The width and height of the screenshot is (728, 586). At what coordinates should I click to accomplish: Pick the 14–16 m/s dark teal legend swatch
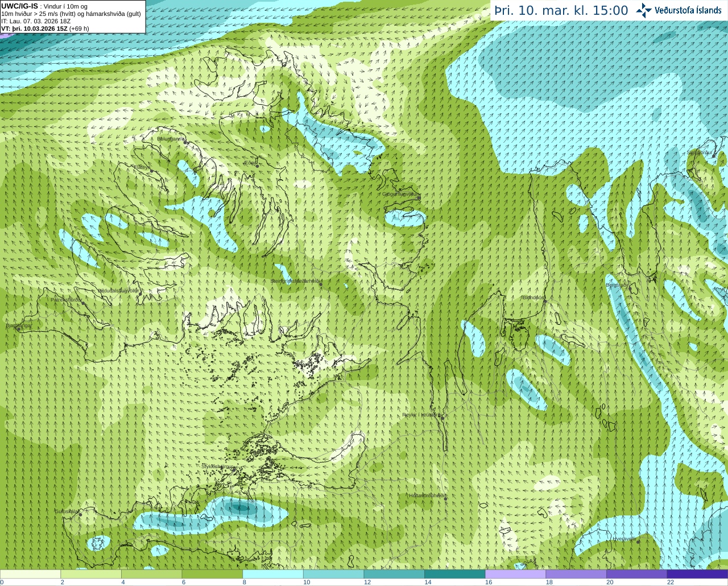(455, 574)
